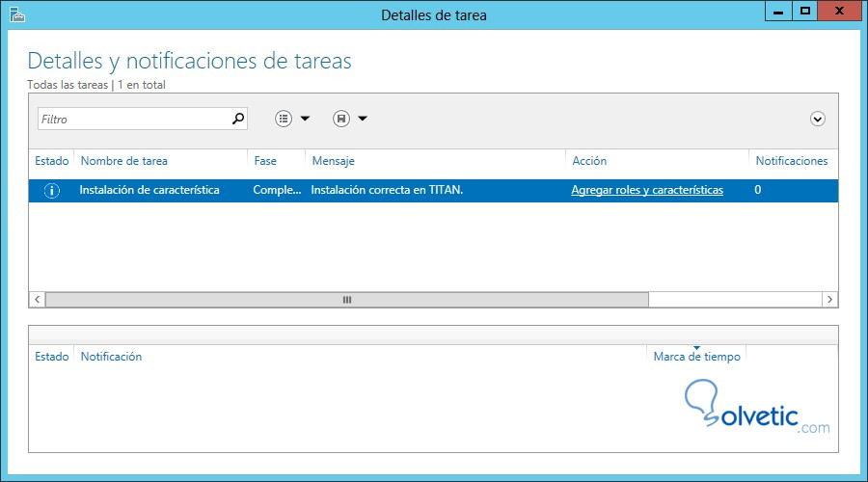Click the horizontal scrollbar thumb
868x482 pixels.
[347, 300]
